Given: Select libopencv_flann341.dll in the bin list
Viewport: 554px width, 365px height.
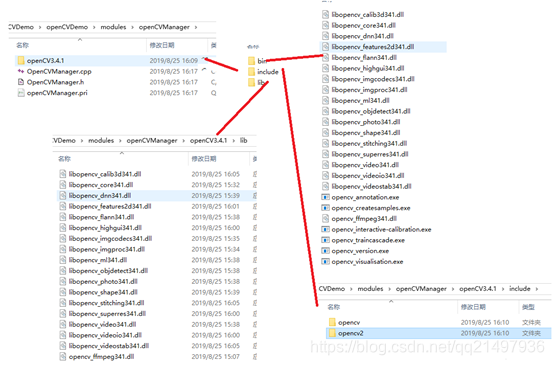Looking at the screenshot, I should pos(364,58).
